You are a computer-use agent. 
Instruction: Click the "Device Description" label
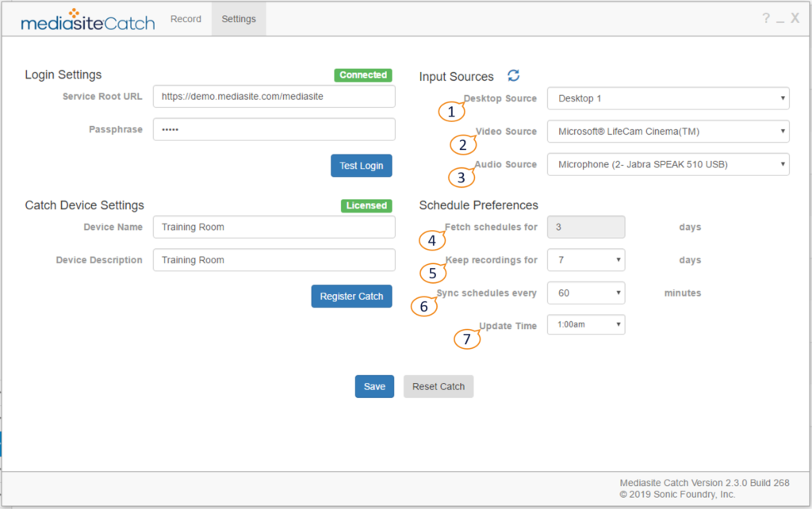pyautogui.click(x=99, y=260)
